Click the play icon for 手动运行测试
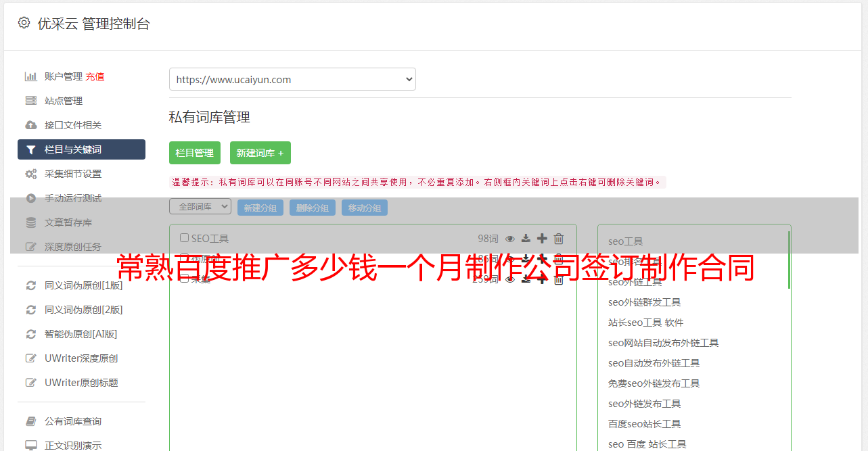 [31, 198]
